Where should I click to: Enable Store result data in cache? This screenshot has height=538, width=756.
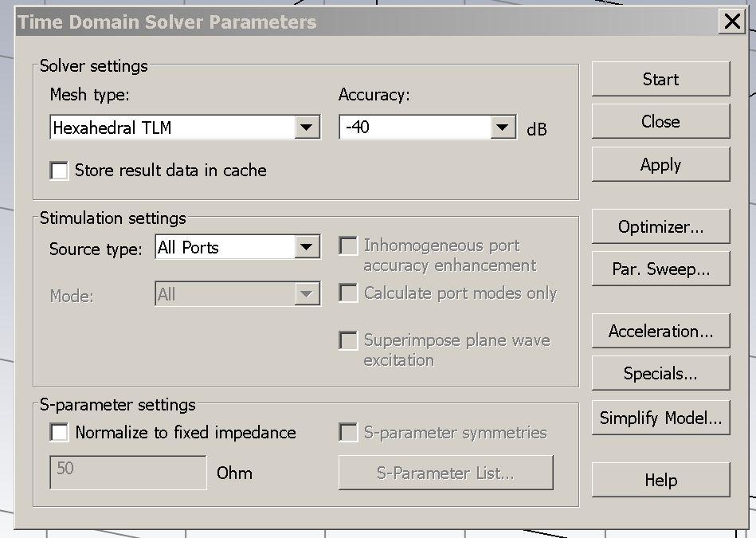(x=60, y=171)
